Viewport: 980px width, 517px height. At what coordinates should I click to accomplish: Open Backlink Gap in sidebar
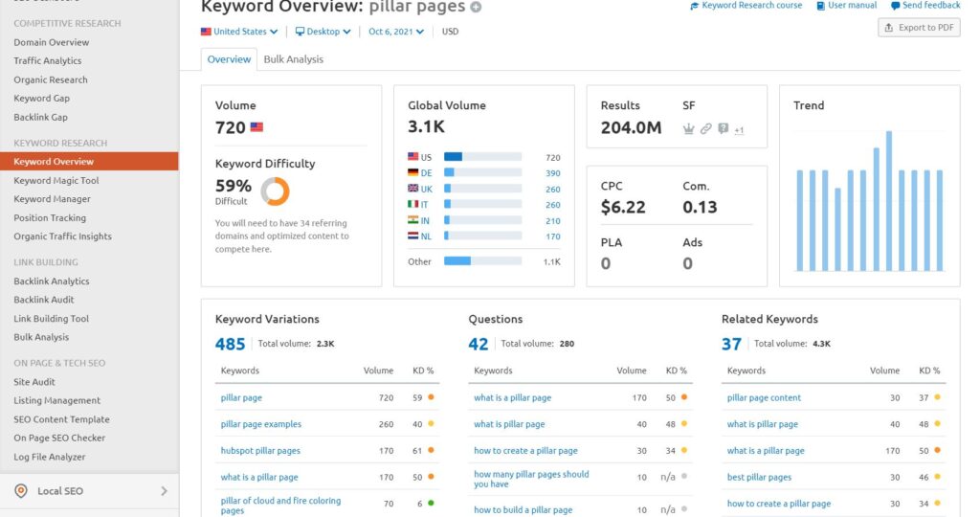coord(40,117)
